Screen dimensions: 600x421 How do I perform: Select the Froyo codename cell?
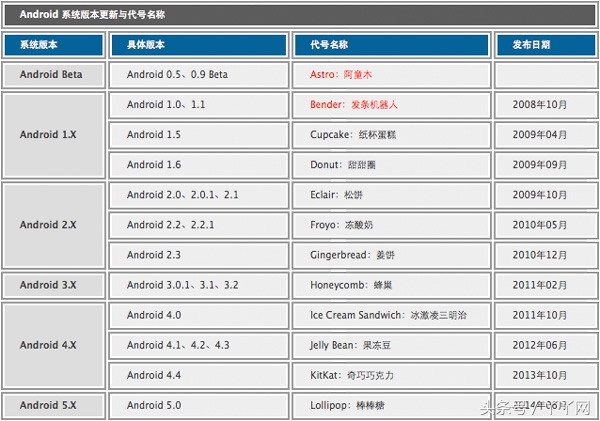click(x=391, y=225)
